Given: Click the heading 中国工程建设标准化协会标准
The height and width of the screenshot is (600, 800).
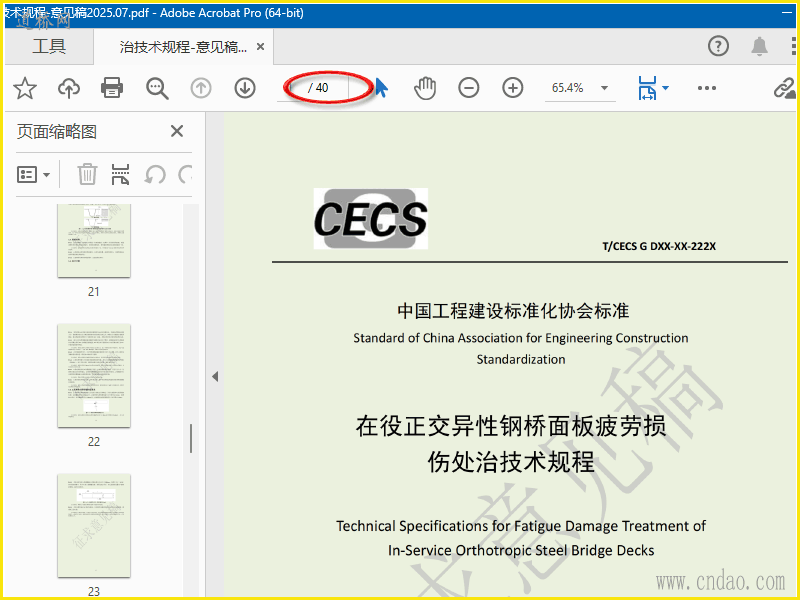Looking at the screenshot, I should pos(513,311).
